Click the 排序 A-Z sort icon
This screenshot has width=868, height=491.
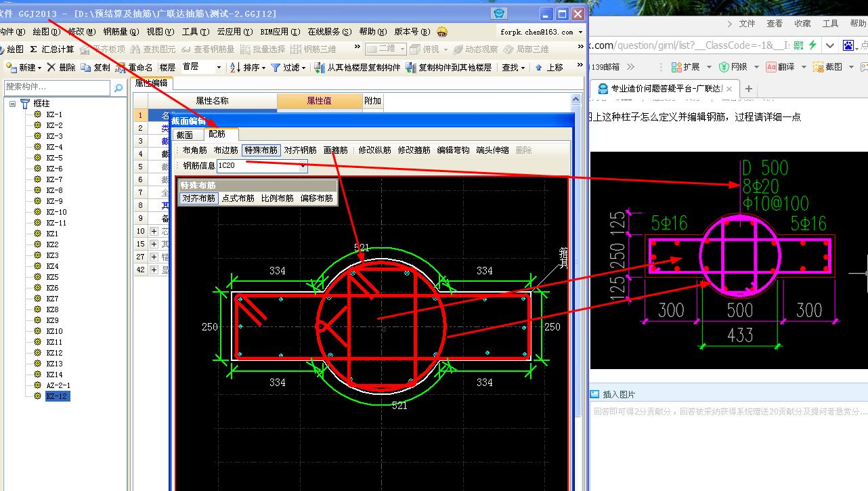236,68
